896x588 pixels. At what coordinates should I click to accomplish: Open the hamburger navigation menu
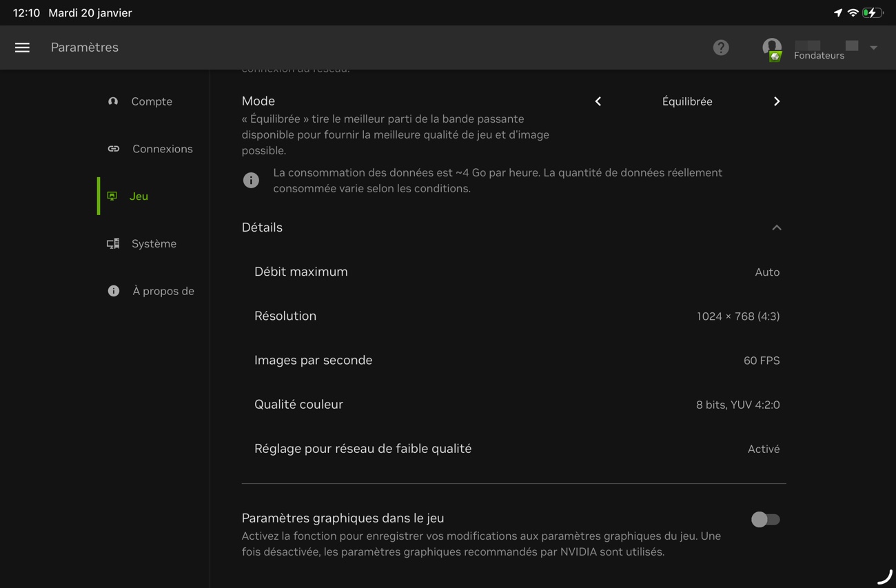tap(22, 48)
